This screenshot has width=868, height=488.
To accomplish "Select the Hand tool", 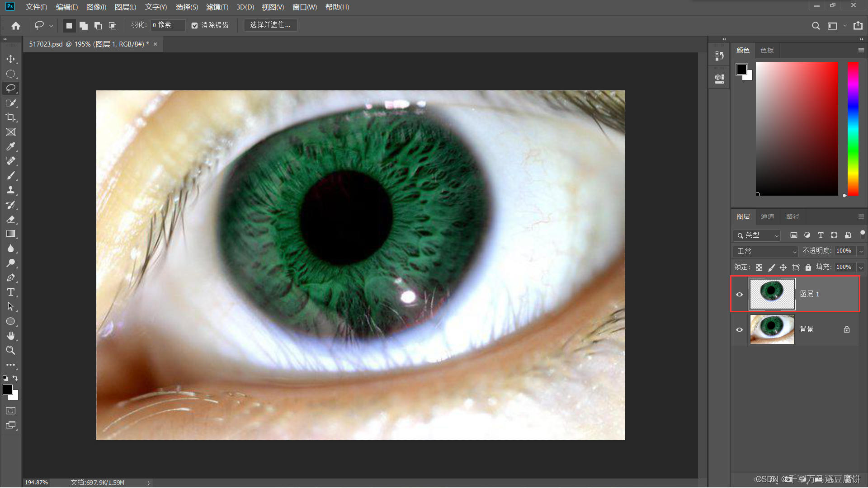I will click(11, 336).
